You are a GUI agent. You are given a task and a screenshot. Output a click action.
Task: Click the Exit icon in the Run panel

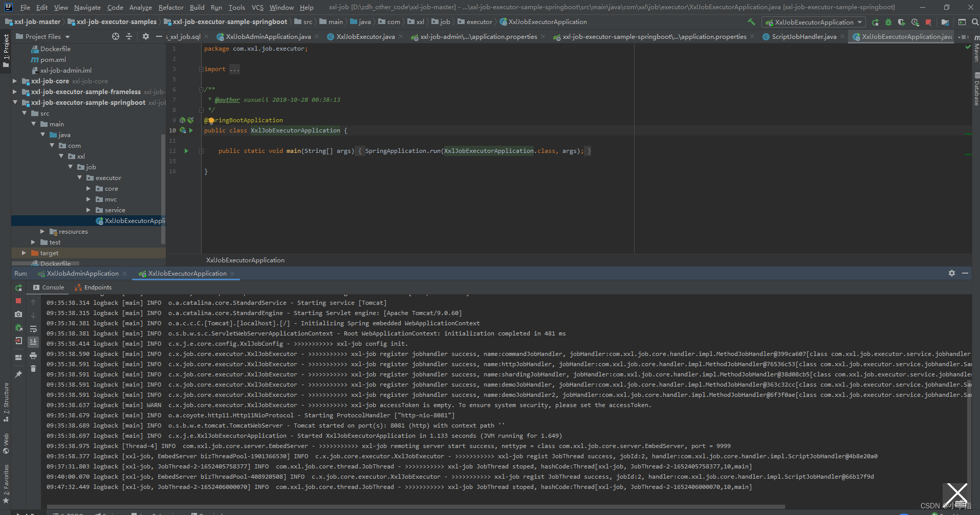18,341
